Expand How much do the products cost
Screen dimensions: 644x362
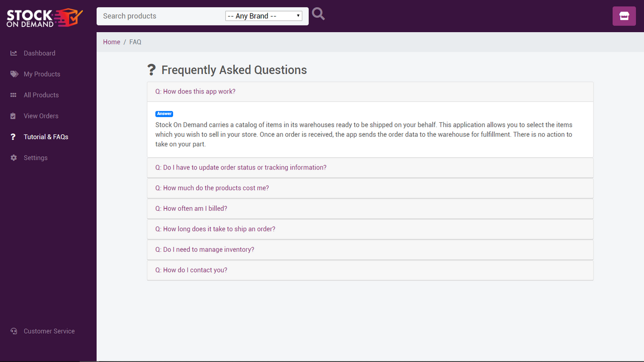tap(212, 188)
